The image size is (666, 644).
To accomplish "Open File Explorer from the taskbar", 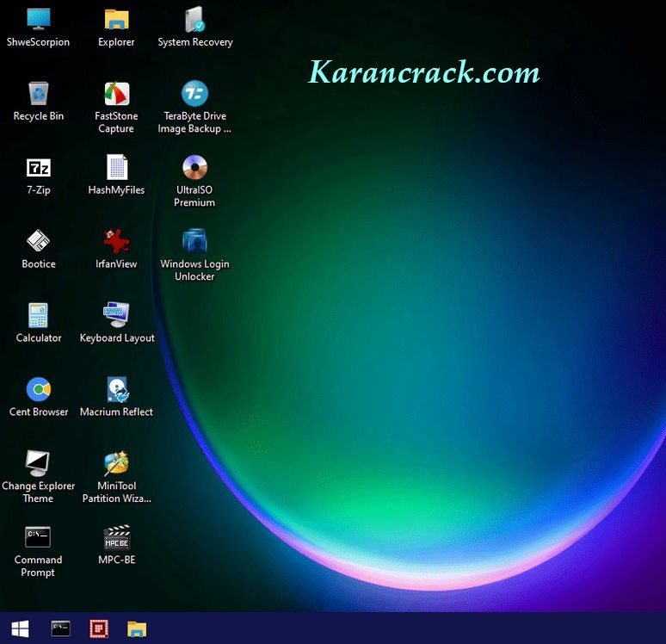I will click(137, 629).
